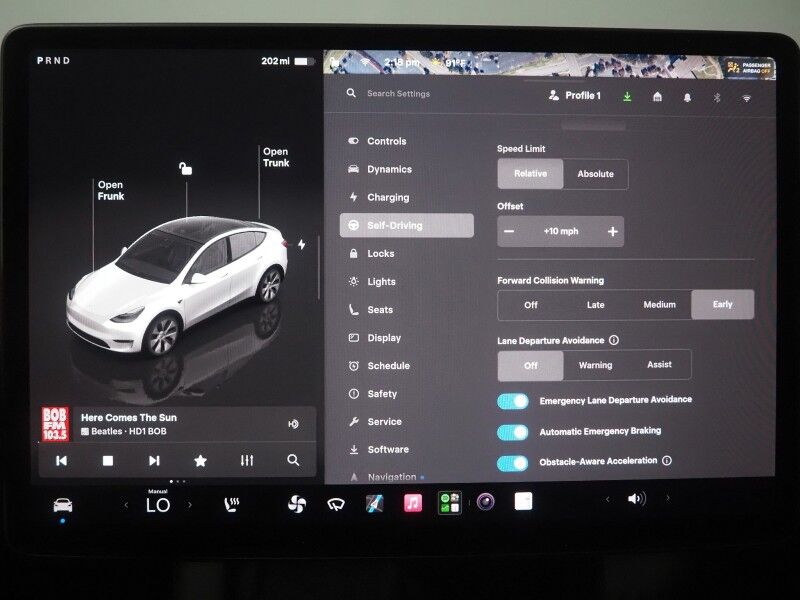Screen dimensions: 800x600
Task: Tap the charge port lightning icon
Action: tap(302, 244)
